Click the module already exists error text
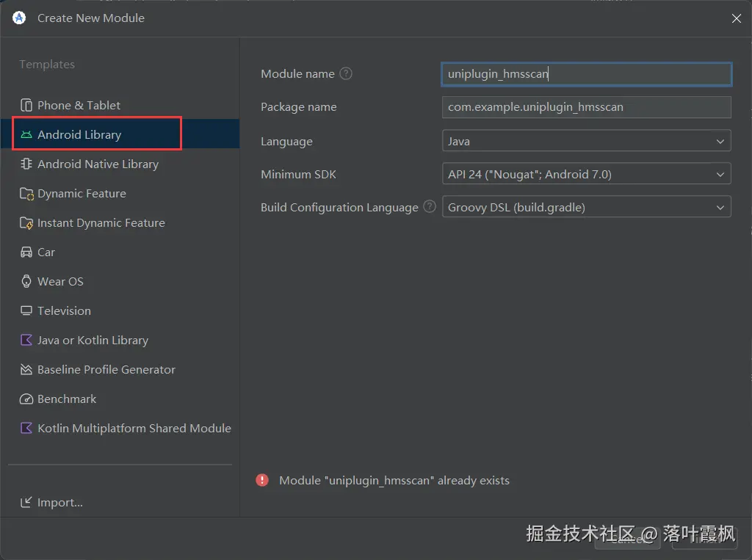 [x=394, y=481]
